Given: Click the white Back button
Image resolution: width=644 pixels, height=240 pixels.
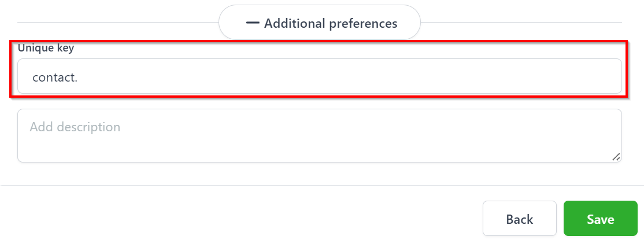Looking at the screenshot, I should pos(519,219).
